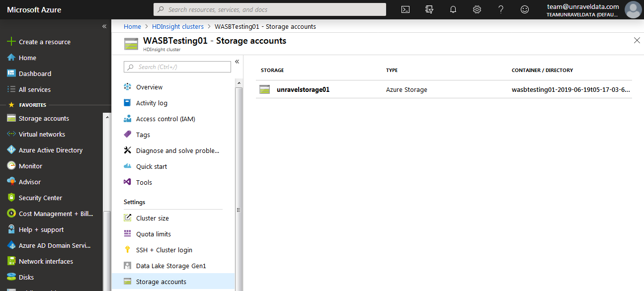Screen dimensions: 644x291
Task: Select the selected Storage accounts menu item
Action: (173, 282)
